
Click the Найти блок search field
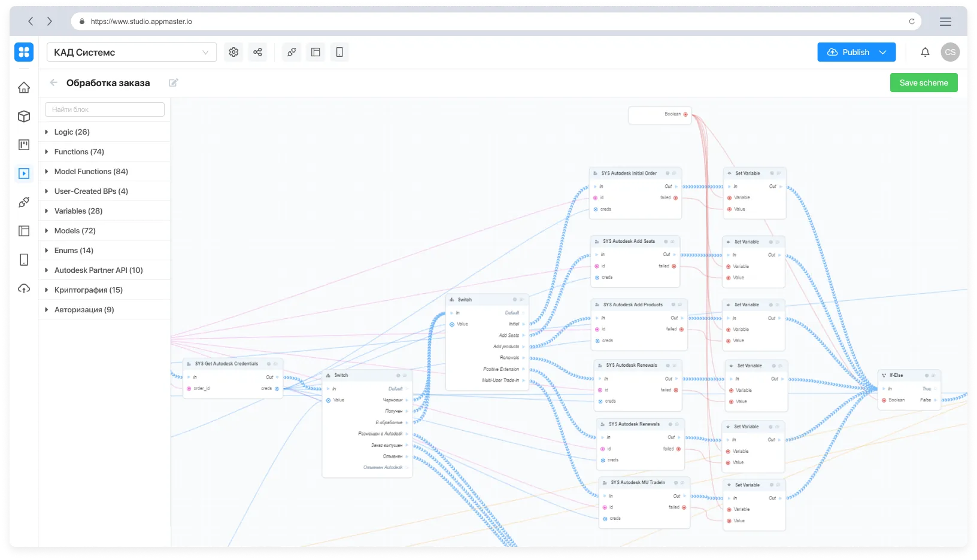pos(104,109)
